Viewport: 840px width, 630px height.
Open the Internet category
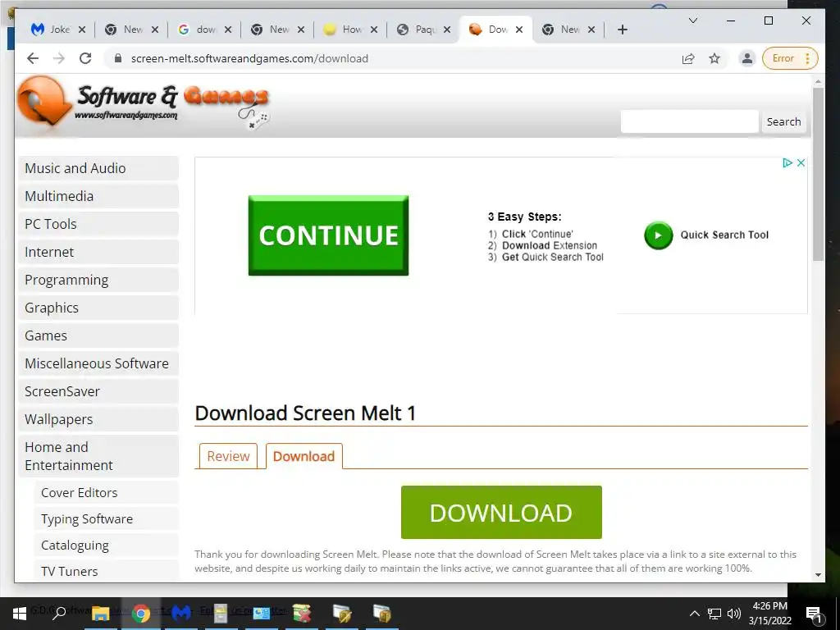coord(98,252)
